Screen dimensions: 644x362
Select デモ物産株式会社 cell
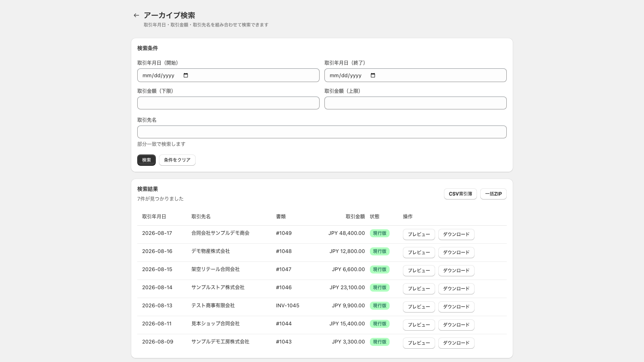coord(211,251)
